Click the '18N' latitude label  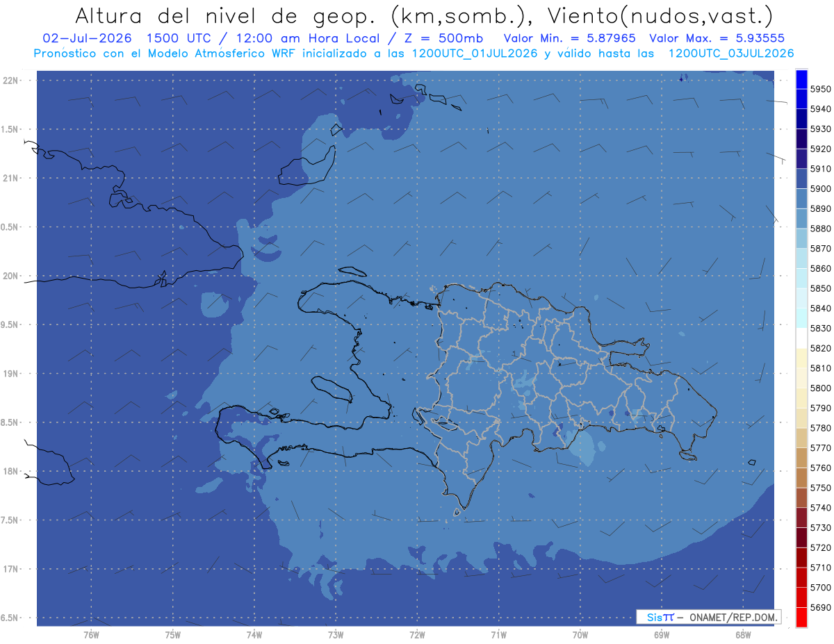pyautogui.click(x=10, y=471)
